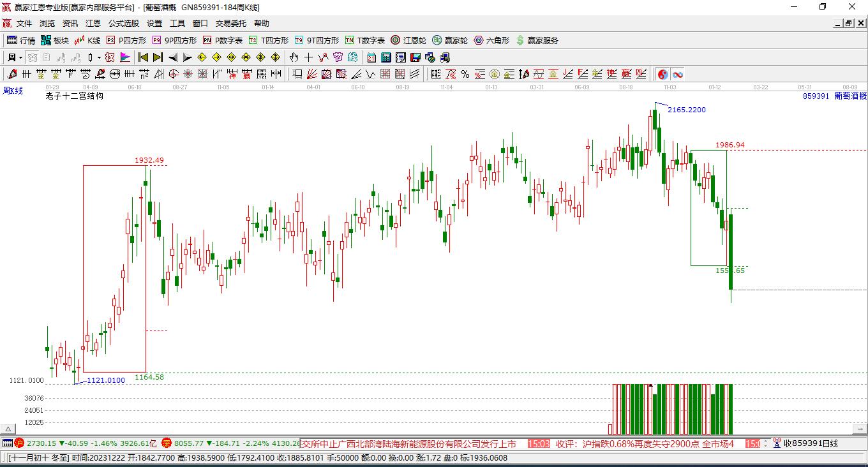
Task: Click the small table icon in status bar
Action: pyautogui.click(x=7, y=443)
